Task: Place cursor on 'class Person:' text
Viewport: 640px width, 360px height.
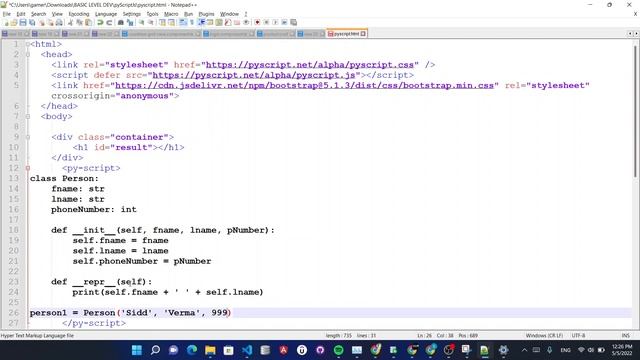Action: point(64,178)
